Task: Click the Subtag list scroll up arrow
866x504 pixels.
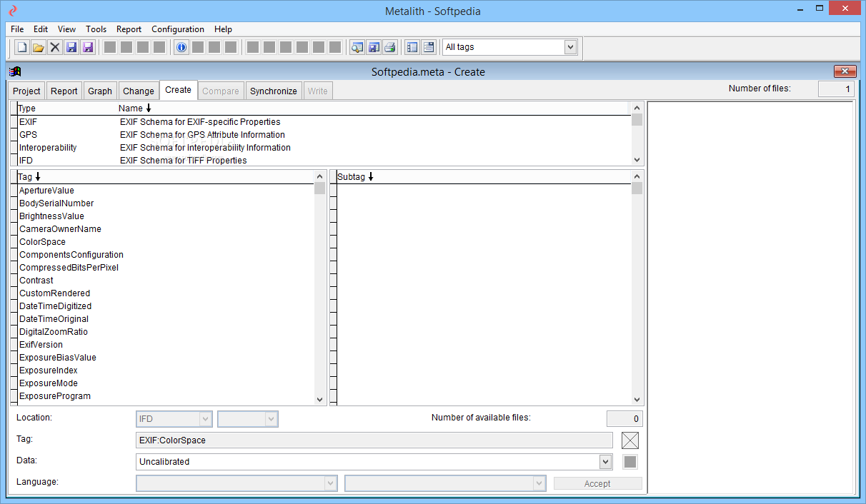Action: tap(637, 176)
